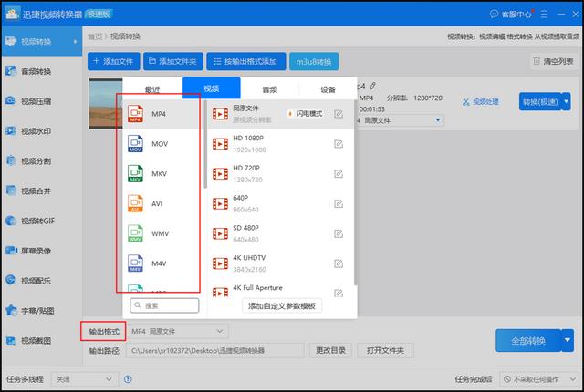Screen dimensions: 584x392
Task: Open 视频配乐 in the sidebar
Action: [x=41, y=281]
